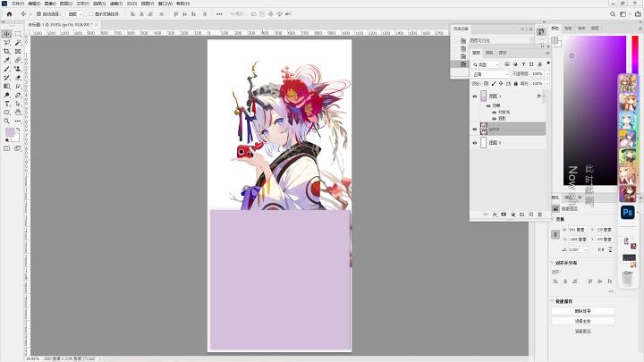Select the Horizontal Type tool

7,104
